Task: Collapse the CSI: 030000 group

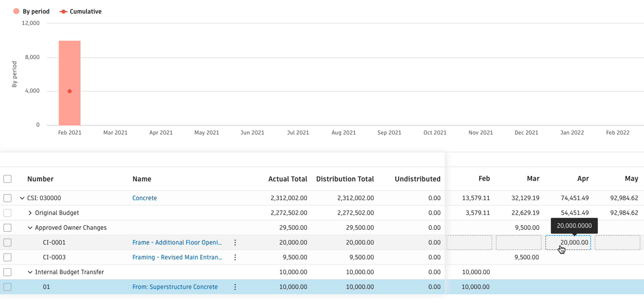Action: click(22, 198)
